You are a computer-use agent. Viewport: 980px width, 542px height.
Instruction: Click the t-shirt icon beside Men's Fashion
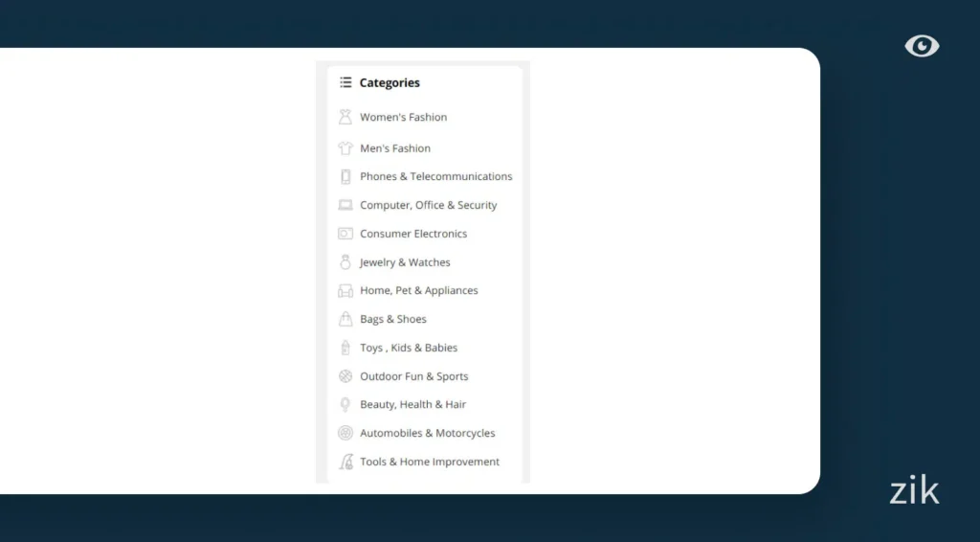(x=345, y=148)
